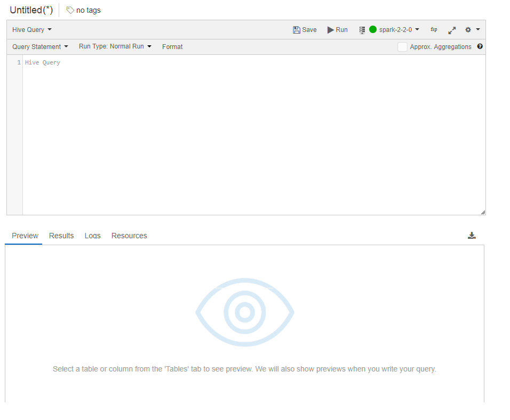Click the tag icon beside no tags
This screenshot has width=510, height=420.
click(70, 10)
